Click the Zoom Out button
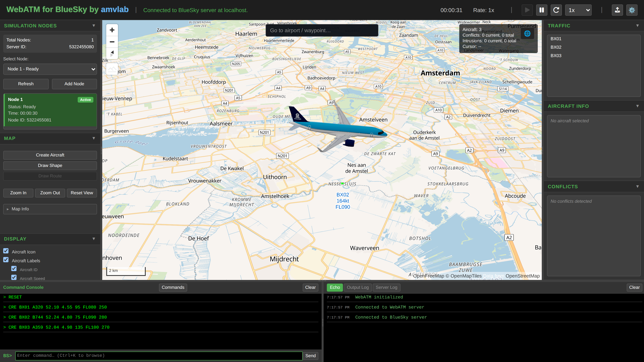Viewport: 644px width, 362px height. pos(50,193)
